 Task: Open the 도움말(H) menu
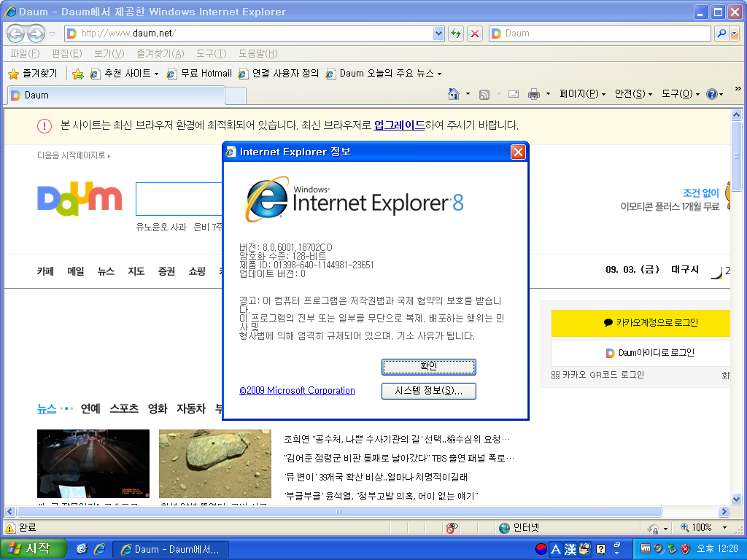coord(258,53)
